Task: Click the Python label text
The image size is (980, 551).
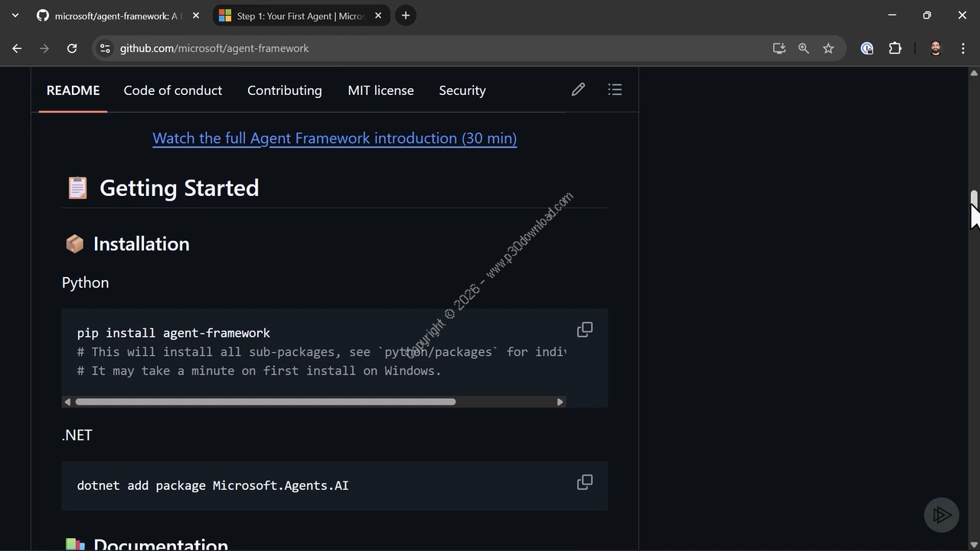Action: (85, 282)
